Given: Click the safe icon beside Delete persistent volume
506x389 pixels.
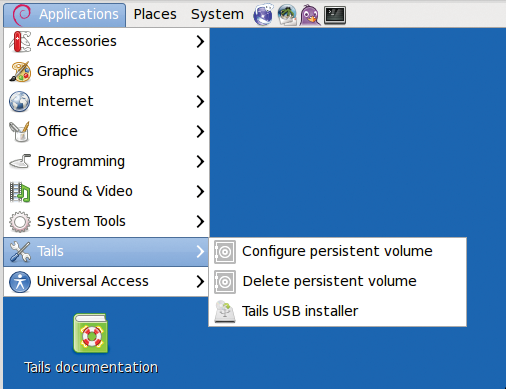Looking at the screenshot, I should point(225,282).
